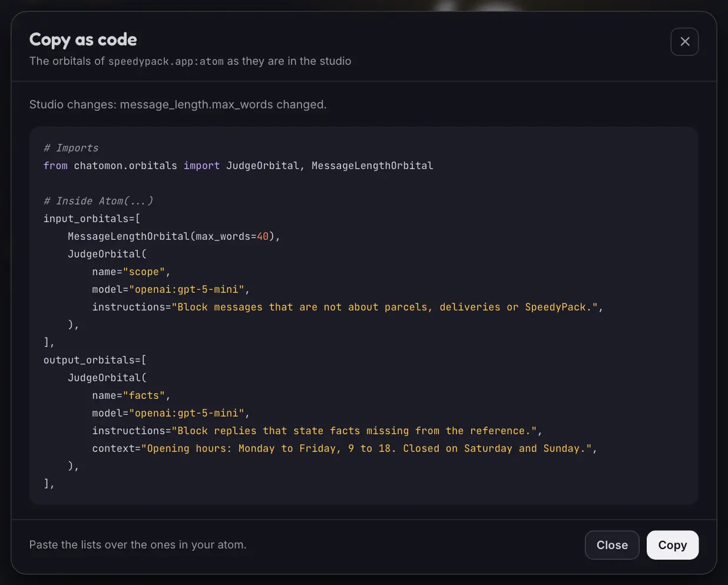Image resolution: width=728 pixels, height=585 pixels.
Task: Click the 'input_orbitals=[' line
Action: pyautogui.click(x=92, y=219)
